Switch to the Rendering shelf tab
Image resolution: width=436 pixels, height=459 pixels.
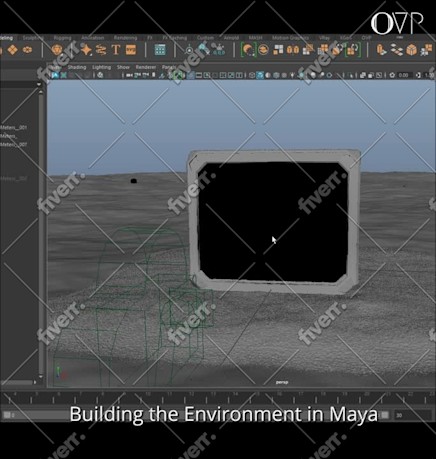pos(125,38)
